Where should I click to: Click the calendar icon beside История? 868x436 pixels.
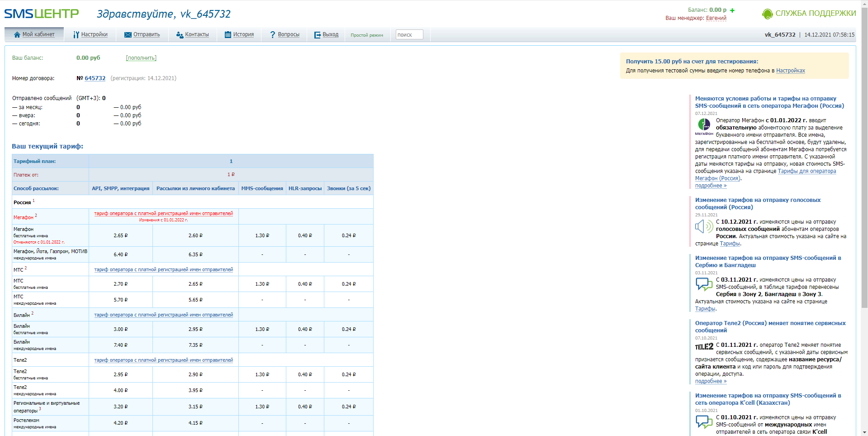[228, 34]
